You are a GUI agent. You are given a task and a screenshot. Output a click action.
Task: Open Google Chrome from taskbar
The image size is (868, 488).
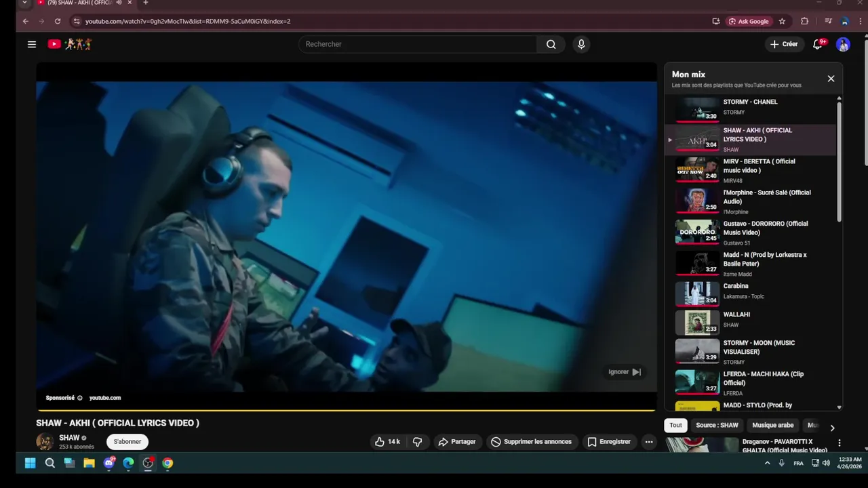tap(167, 463)
